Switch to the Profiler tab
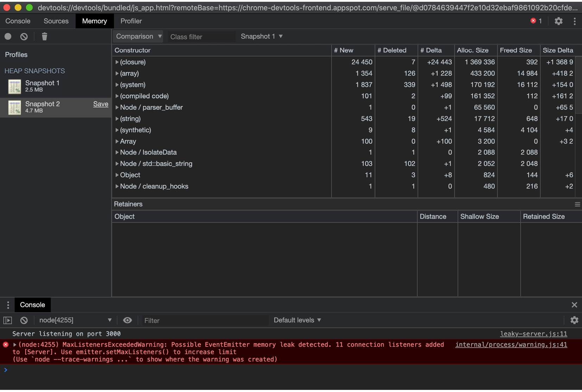Image resolution: width=582 pixels, height=392 pixels. (131, 21)
